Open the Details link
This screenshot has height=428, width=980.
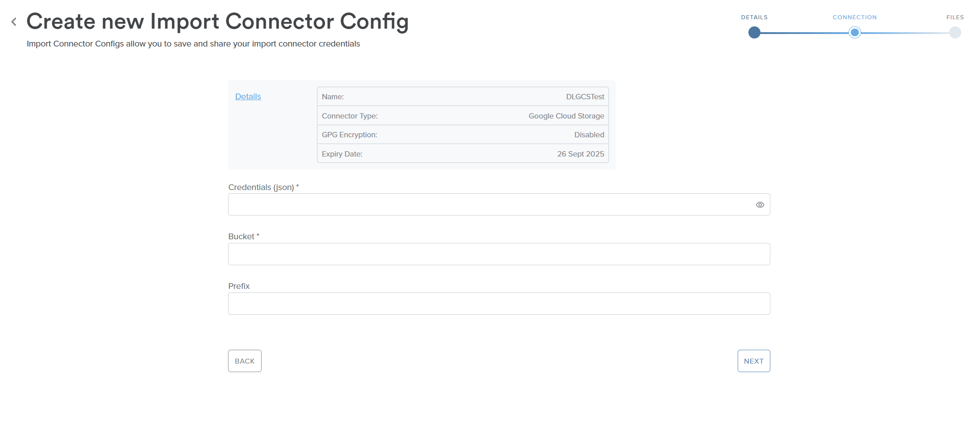point(248,97)
